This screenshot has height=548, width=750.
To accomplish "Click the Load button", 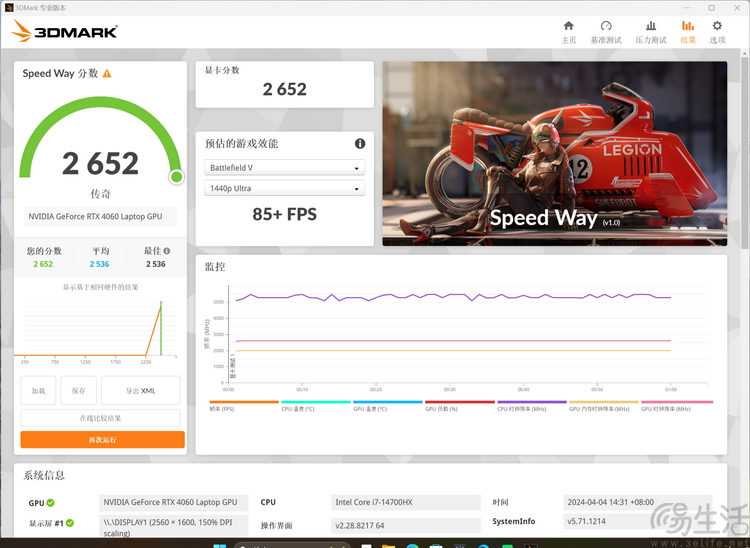I will pyautogui.click(x=38, y=391).
